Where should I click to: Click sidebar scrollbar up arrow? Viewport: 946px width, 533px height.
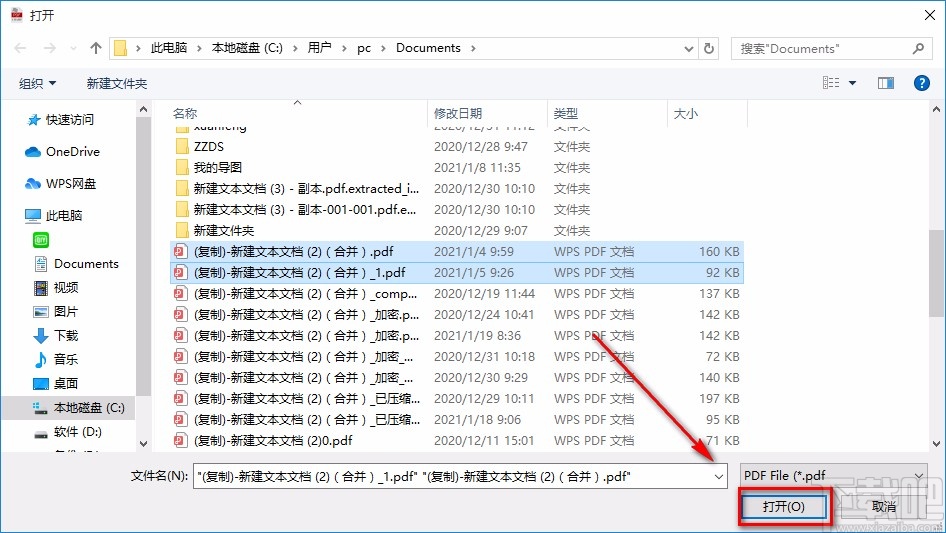click(144, 109)
